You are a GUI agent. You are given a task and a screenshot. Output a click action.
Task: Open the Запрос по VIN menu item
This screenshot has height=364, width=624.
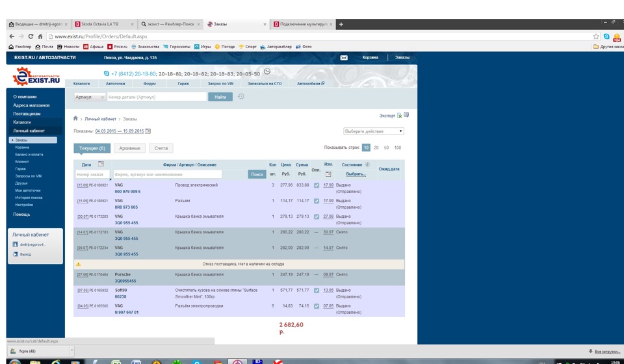(220, 84)
